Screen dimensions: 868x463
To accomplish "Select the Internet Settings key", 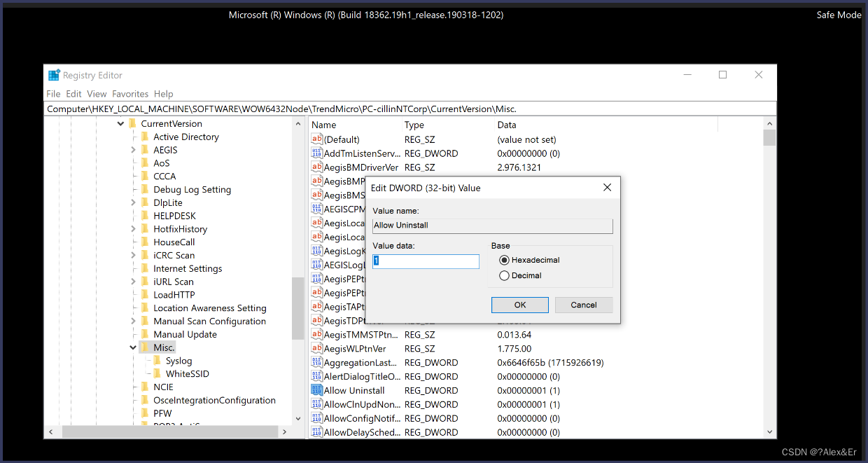I will click(188, 269).
